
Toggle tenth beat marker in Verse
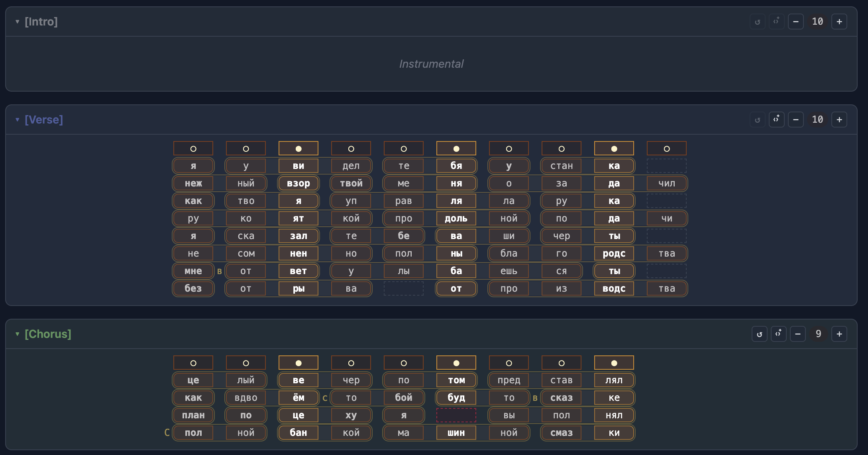click(667, 149)
